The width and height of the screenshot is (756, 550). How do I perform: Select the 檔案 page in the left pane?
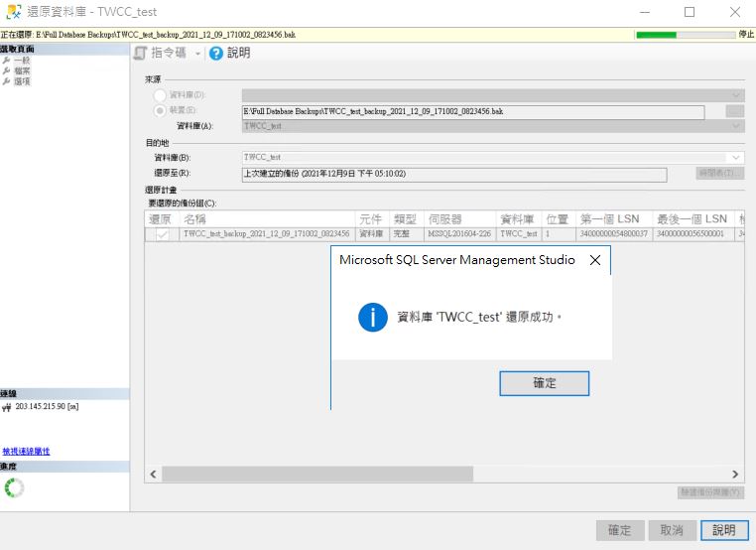(x=22, y=70)
